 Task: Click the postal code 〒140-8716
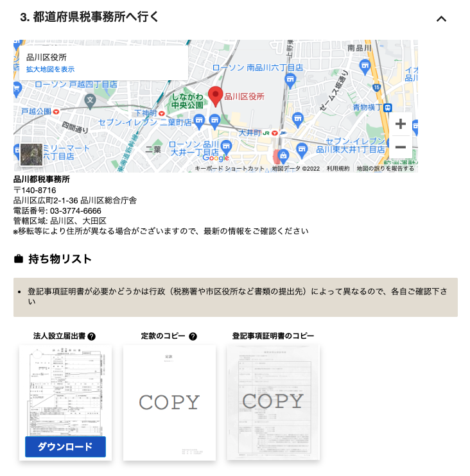(x=35, y=191)
